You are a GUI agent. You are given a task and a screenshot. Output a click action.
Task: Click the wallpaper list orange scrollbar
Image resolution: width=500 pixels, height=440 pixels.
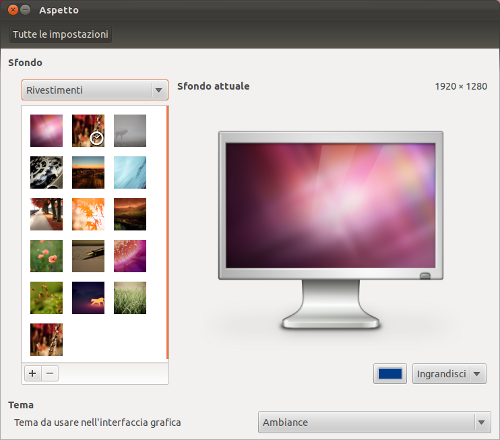point(167,233)
